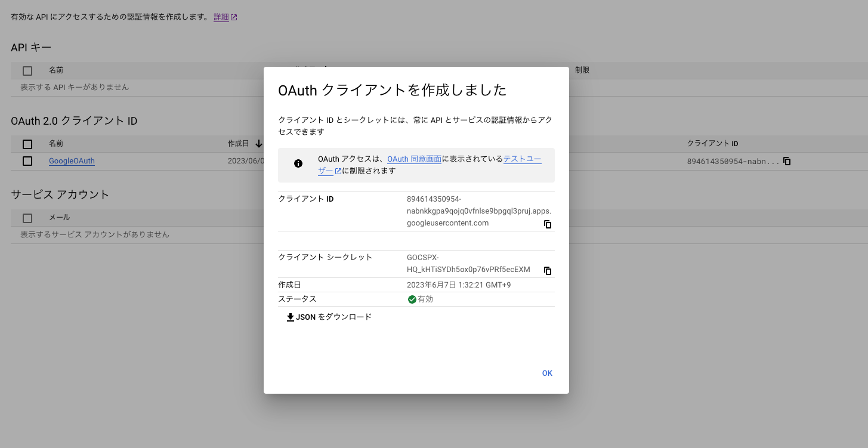
Task: Click the truncated 894614350954-nabn... client ID
Action: click(x=733, y=161)
